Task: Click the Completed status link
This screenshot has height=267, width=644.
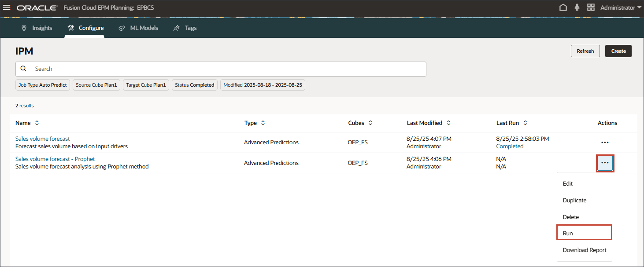Action: [510, 146]
